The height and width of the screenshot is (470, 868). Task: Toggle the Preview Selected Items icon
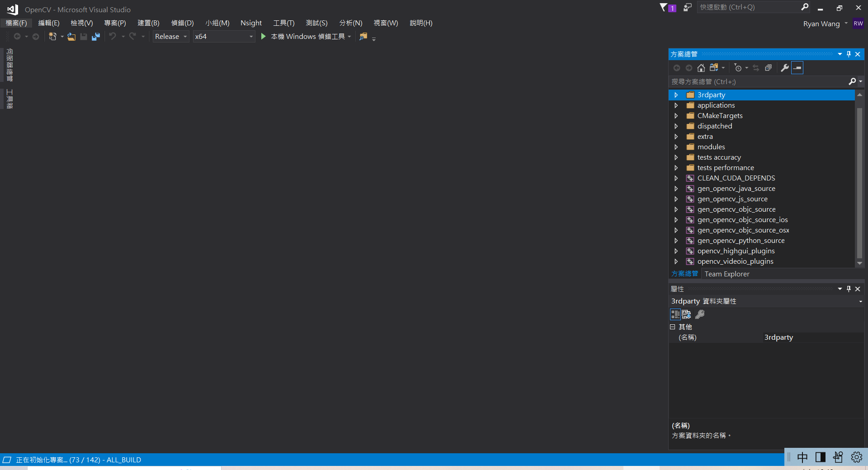coord(797,68)
